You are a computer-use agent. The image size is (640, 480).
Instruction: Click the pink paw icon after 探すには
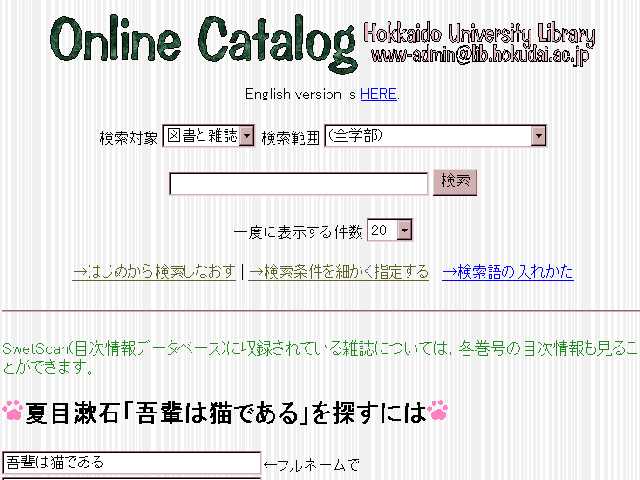(438, 410)
